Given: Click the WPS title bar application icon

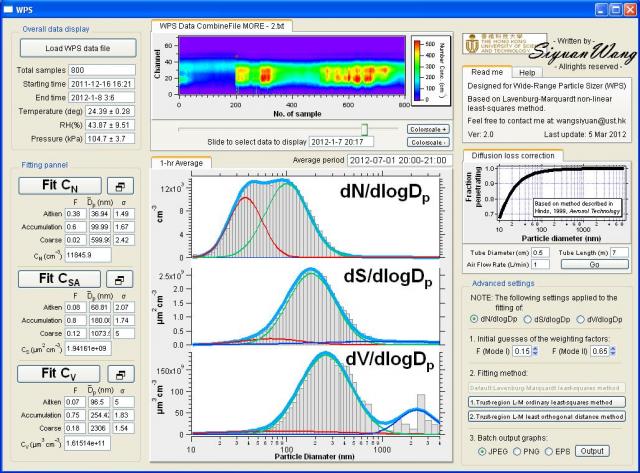Looking at the screenshot, I should (x=8, y=9).
